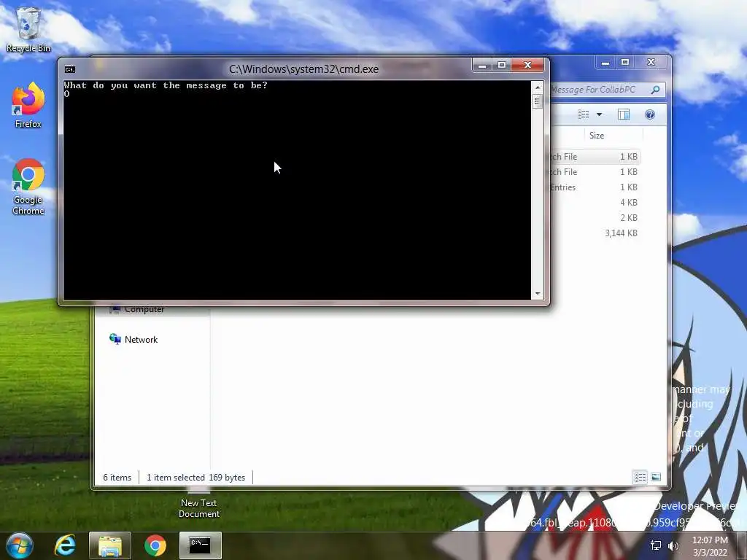
Task: Click the scroll down arrow in cmd window
Action: pyautogui.click(x=538, y=294)
